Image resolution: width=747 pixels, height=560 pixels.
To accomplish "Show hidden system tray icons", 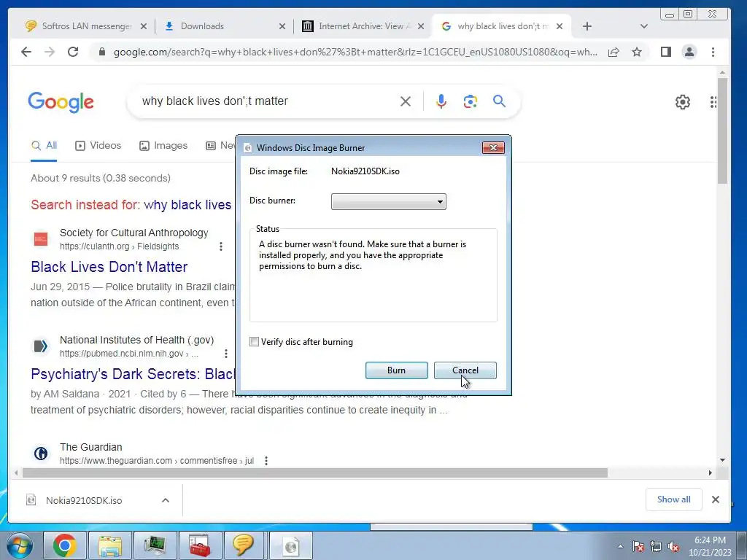I will (x=620, y=547).
